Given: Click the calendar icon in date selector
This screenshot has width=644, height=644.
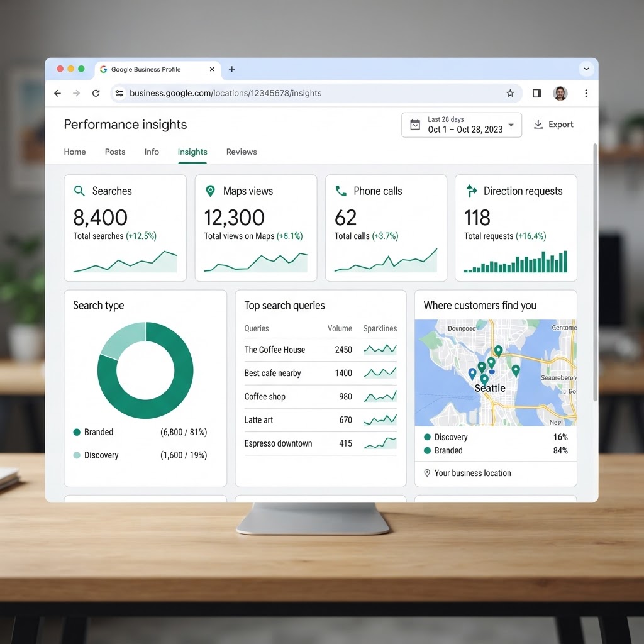Looking at the screenshot, I should pyautogui.click(x=415, y=125).
